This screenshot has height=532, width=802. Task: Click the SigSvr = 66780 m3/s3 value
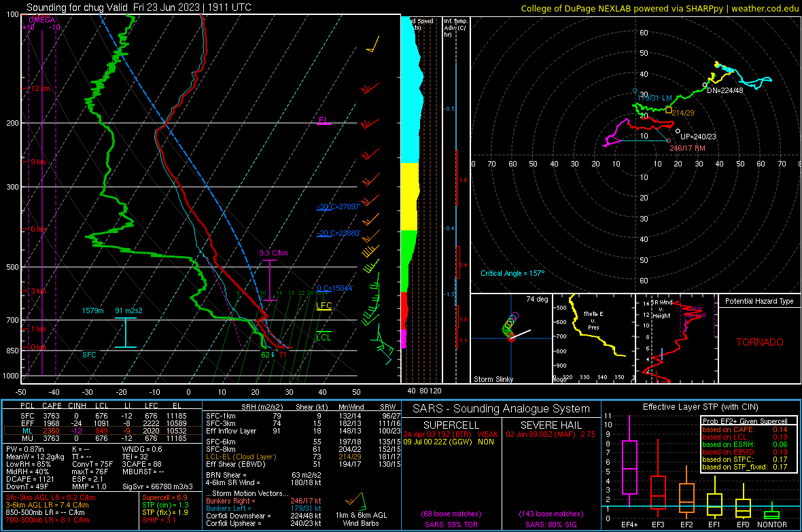[158, 486]
